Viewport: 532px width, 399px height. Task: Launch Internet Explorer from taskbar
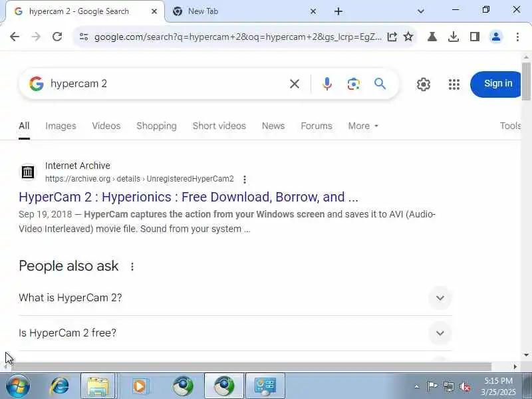60,386
